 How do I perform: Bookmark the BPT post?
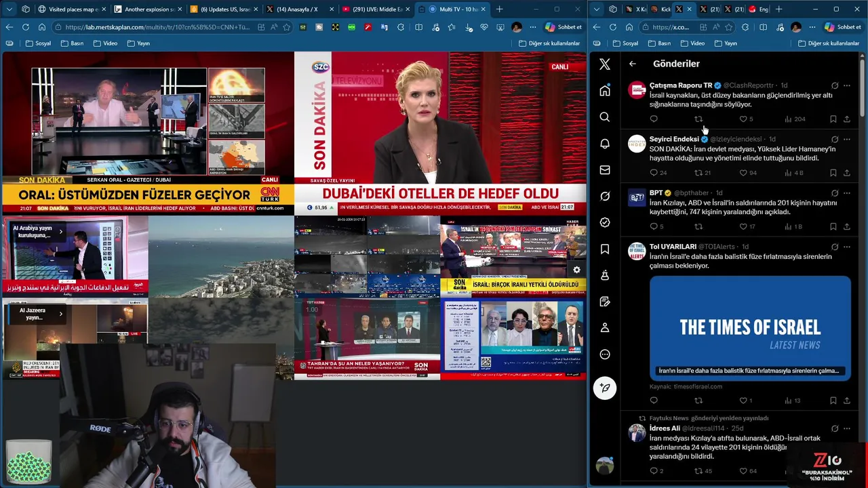(x=833, y=226)
